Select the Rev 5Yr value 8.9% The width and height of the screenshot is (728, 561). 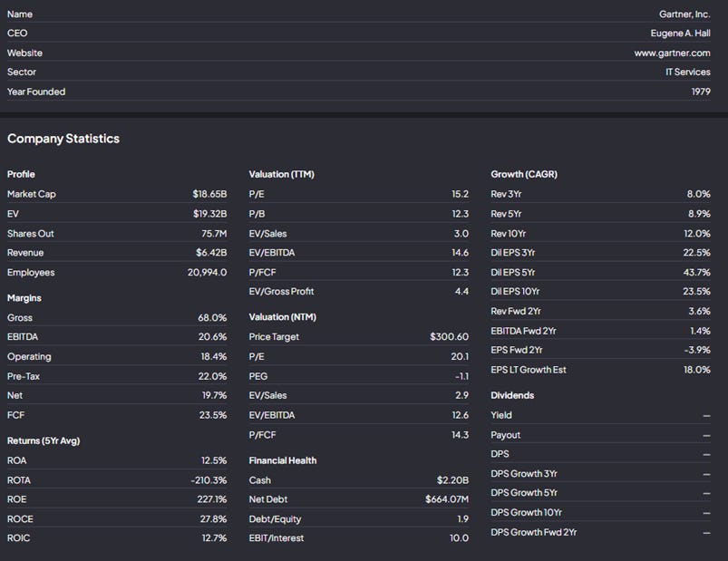click(x=699, y=214)
